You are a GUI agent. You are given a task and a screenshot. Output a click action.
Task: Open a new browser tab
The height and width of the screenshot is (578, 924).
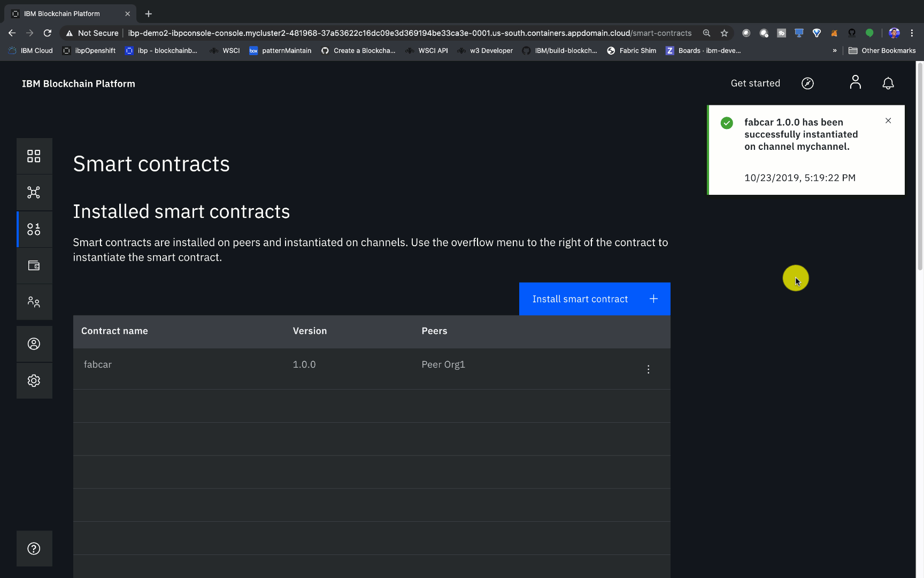pyautogui.click(x=149, y=14)
